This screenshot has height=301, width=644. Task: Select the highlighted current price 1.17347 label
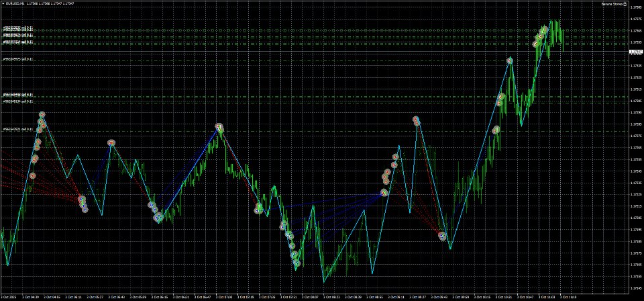pyautogui.click(x=636, y=52)
